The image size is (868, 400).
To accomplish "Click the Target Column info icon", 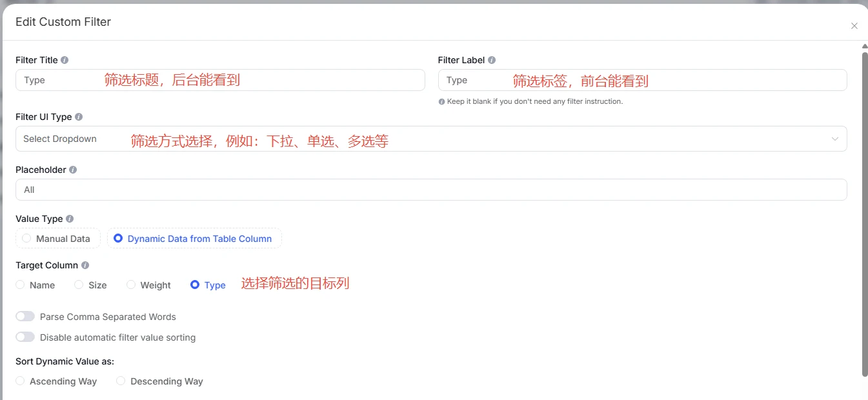I will click(x=85, y=265).
